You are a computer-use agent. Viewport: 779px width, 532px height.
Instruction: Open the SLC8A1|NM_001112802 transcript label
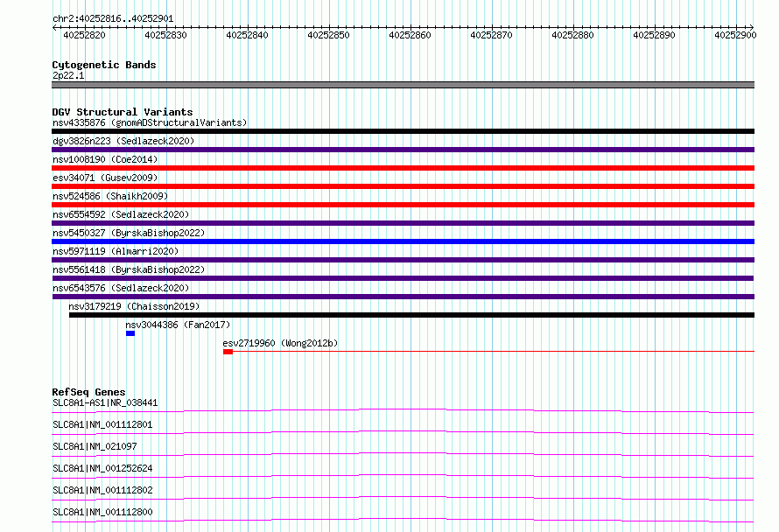[x=102, y=490]
